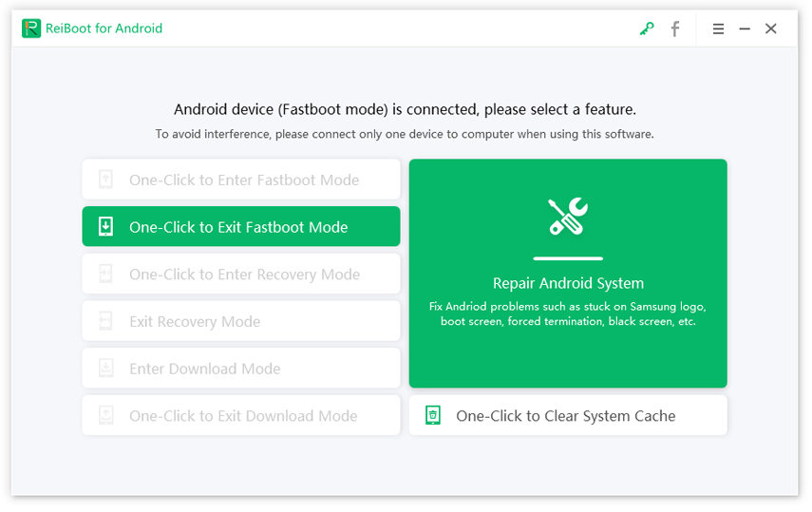Screen dimensions: 812x512
Task: Open the hamburger menu
Action: pyautogui.click(x=719, y=29)
